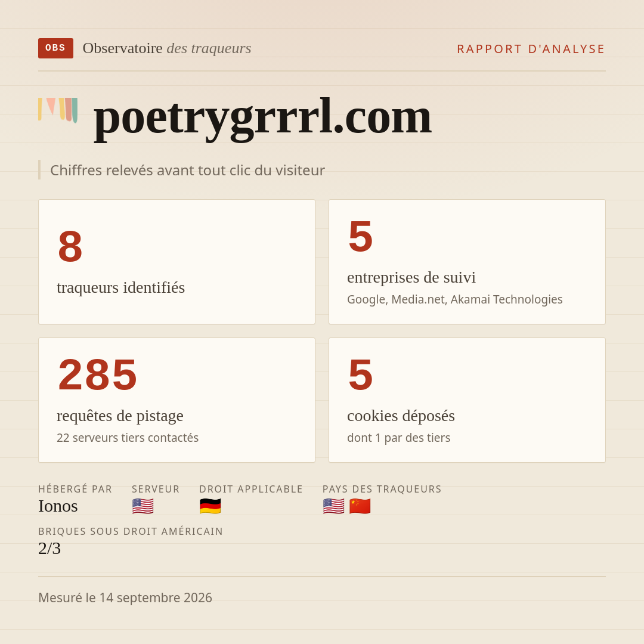
Task: Click the German flag under Droit applicable
Action: point(210,506)
